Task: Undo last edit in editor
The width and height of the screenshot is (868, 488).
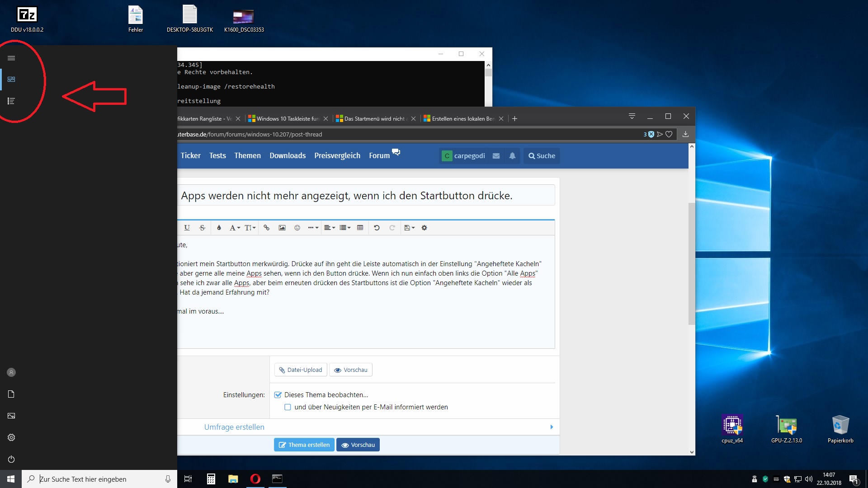Action: click(377, 228)
